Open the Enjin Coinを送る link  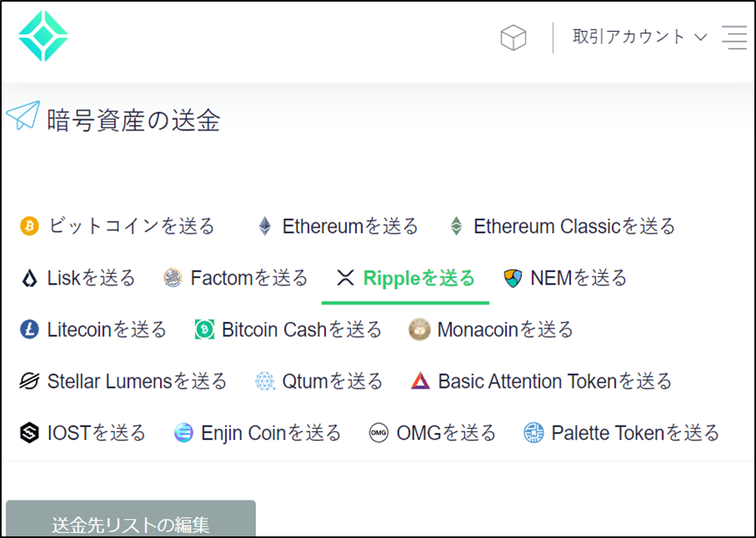(258, 433)
